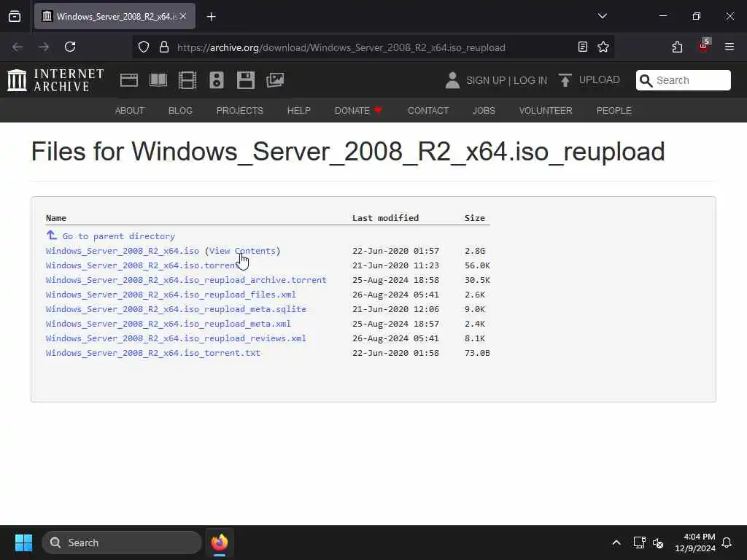Open the CONTACT menu item
Image resolution: width=747 pixels, height=560 pixels.
tap(428, 111)
